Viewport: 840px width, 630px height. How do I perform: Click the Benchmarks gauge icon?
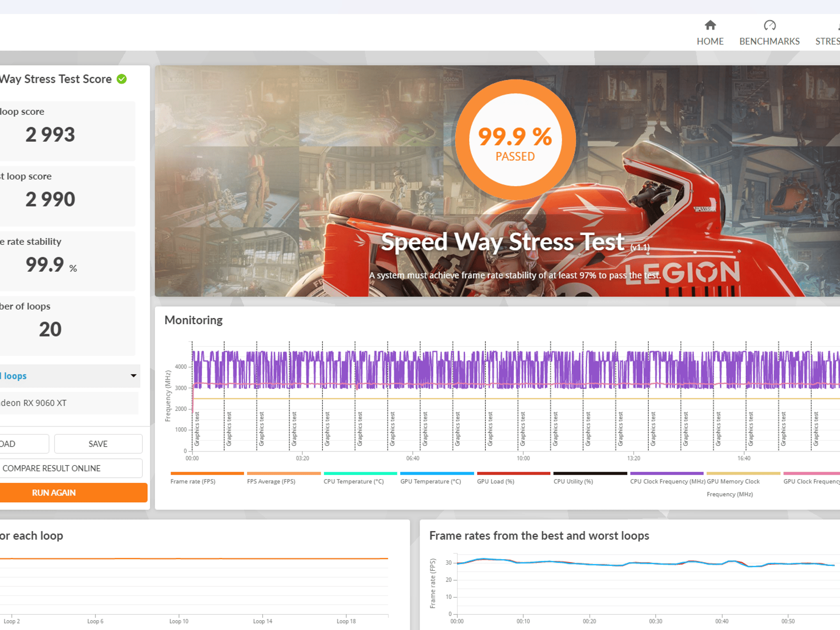[x=769, y=25]
